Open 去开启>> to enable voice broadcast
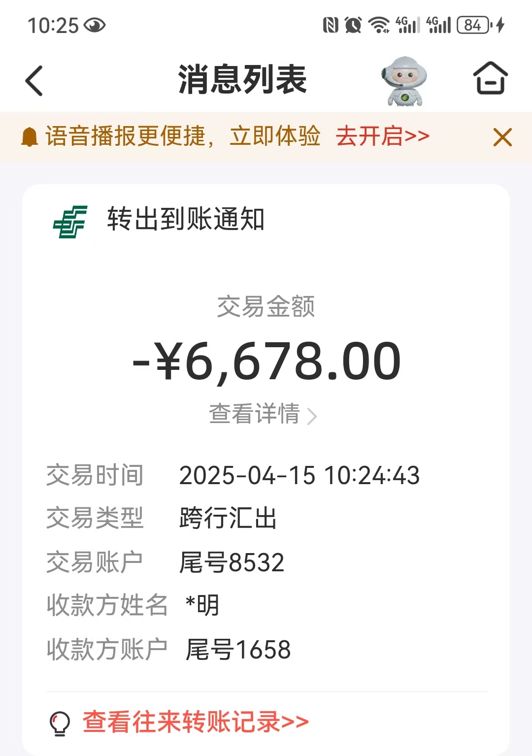 [x=382, y=136]
